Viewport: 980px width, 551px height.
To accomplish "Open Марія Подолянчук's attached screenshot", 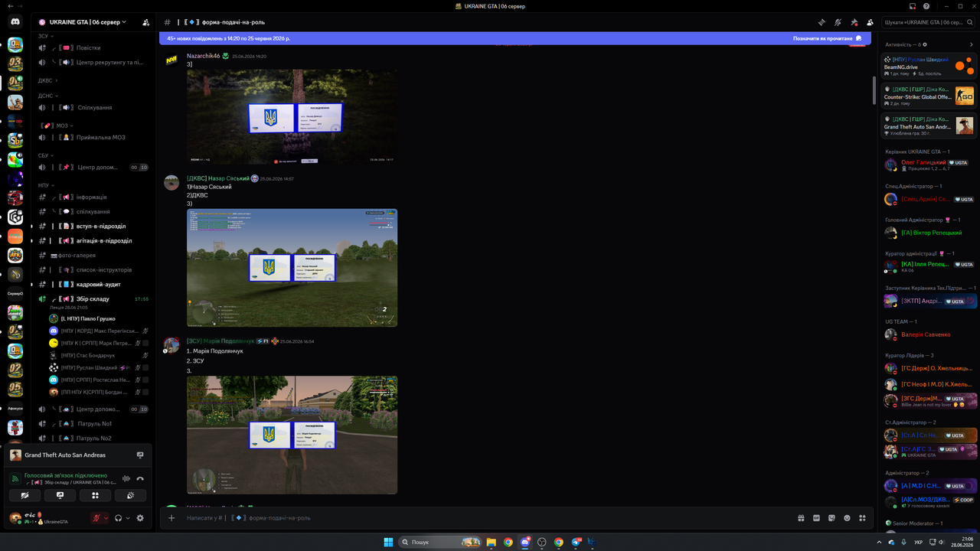I will (x=292, y=435).
